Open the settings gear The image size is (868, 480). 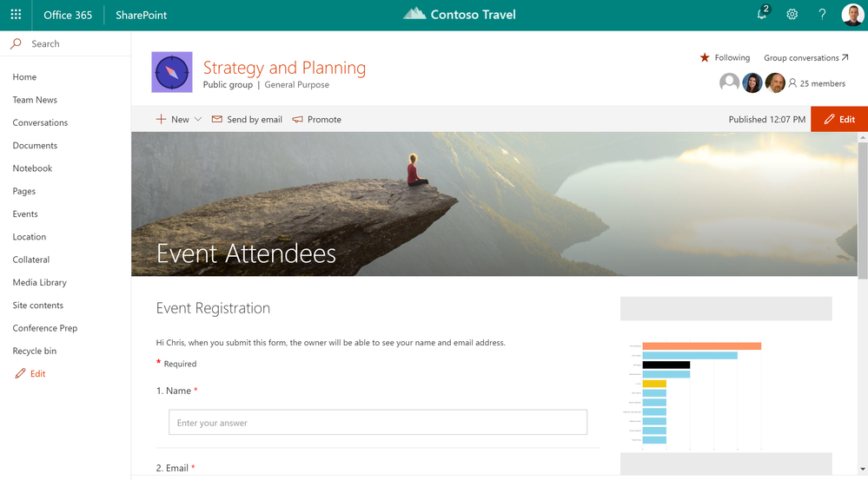792,15
